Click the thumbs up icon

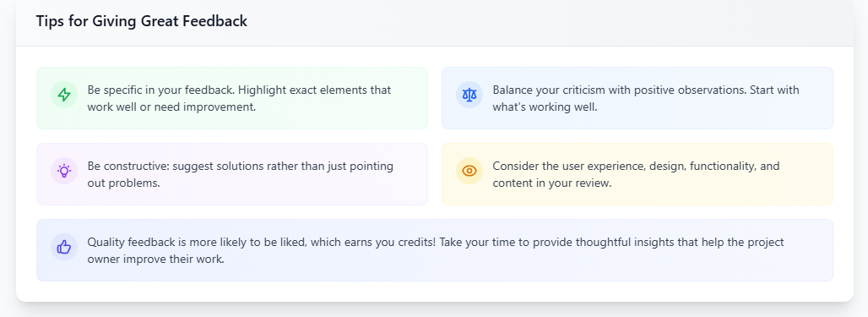[64, 247]
